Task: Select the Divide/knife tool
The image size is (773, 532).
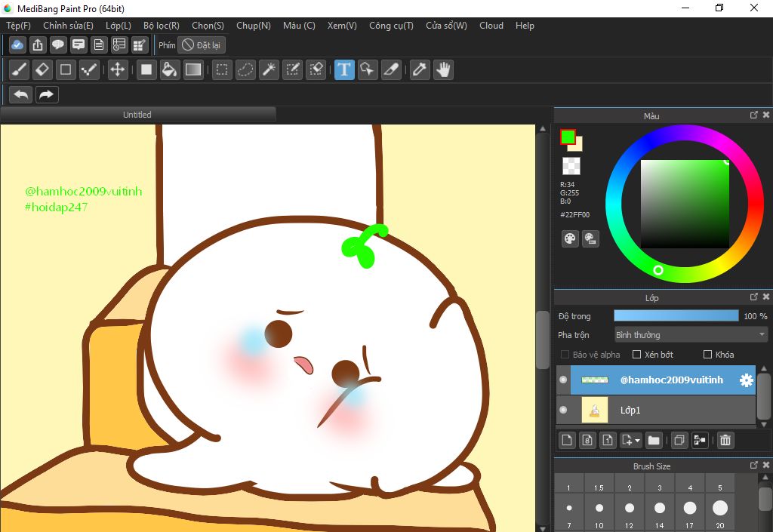Action: coord(391,69)
